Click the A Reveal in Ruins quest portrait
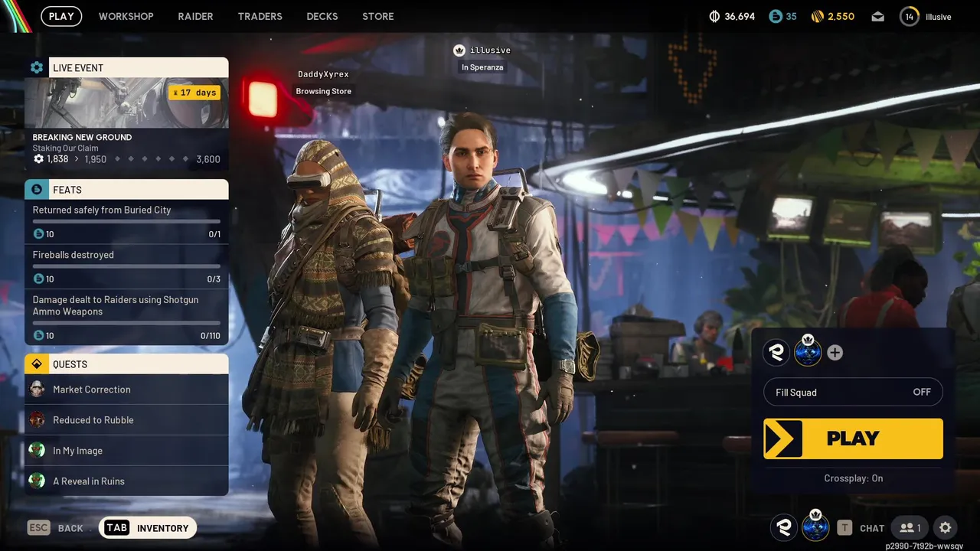 pos(37,481)
